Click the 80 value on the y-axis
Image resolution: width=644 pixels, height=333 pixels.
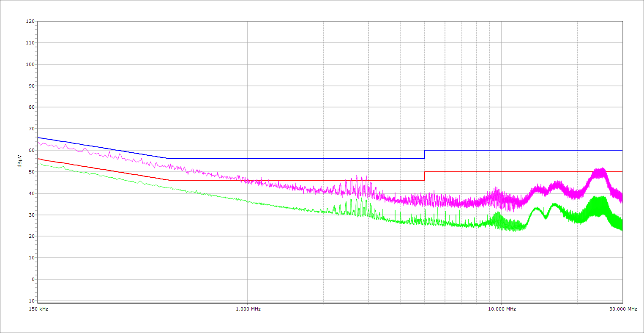[31, 107]
